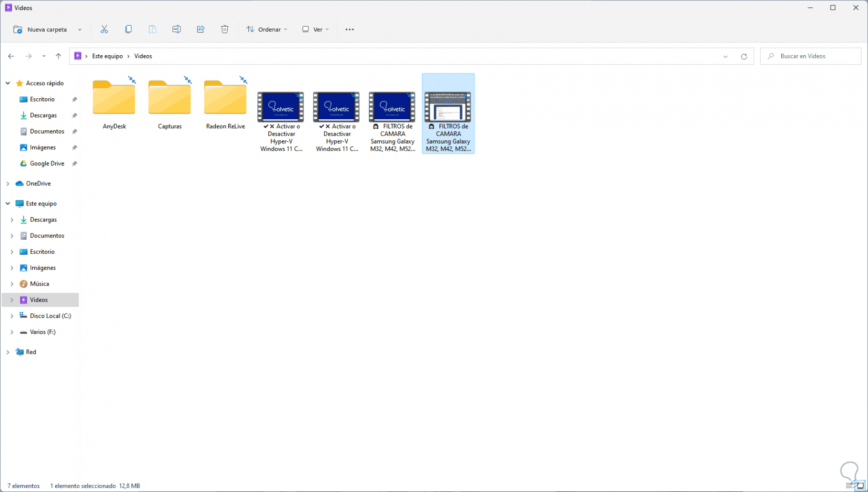Switch to large icons view in status bar

861,486
